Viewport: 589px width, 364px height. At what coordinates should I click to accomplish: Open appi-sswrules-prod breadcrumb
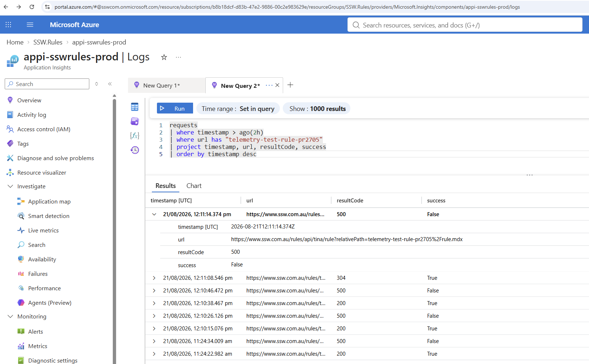pyautogui.click(x=99, y=42)
